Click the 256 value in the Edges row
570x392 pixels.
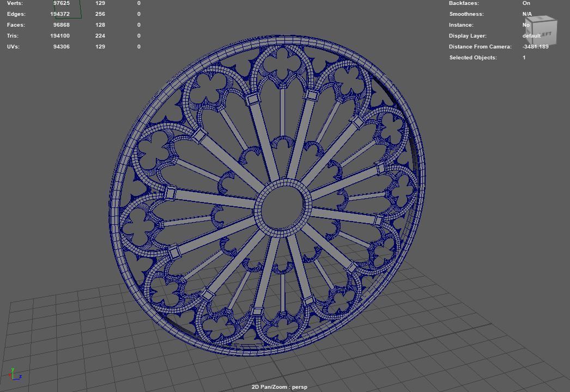click(x=100, y=14)
